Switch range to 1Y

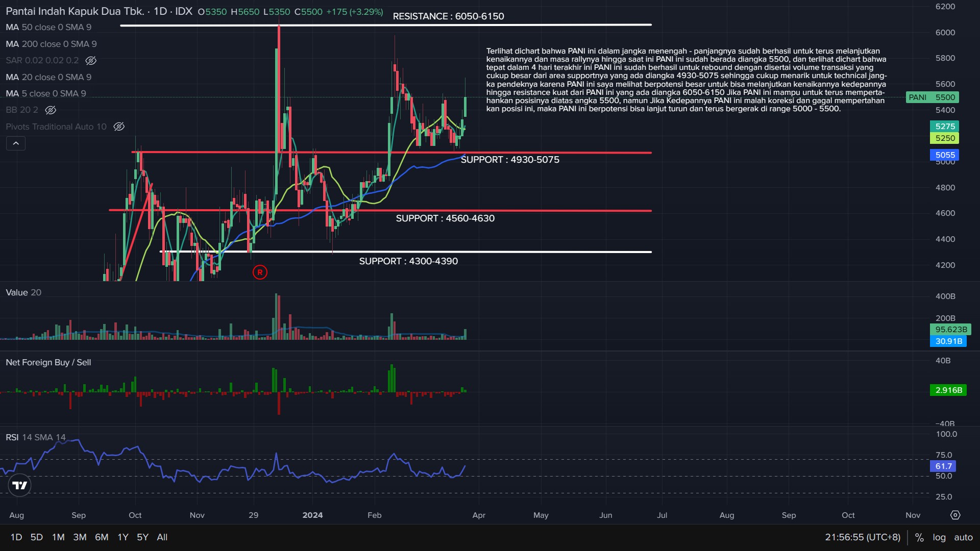pyautogui.click(x=123, y=537)
